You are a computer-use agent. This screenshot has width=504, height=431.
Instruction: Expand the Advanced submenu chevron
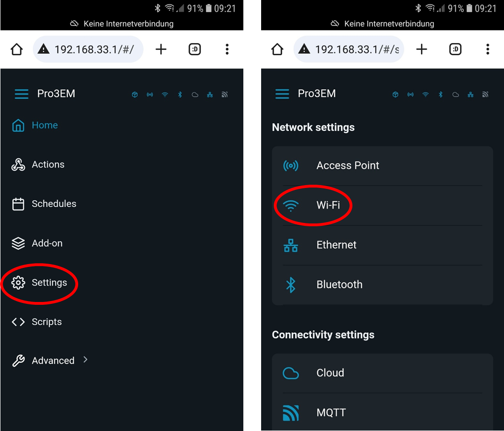click(85, 359)
